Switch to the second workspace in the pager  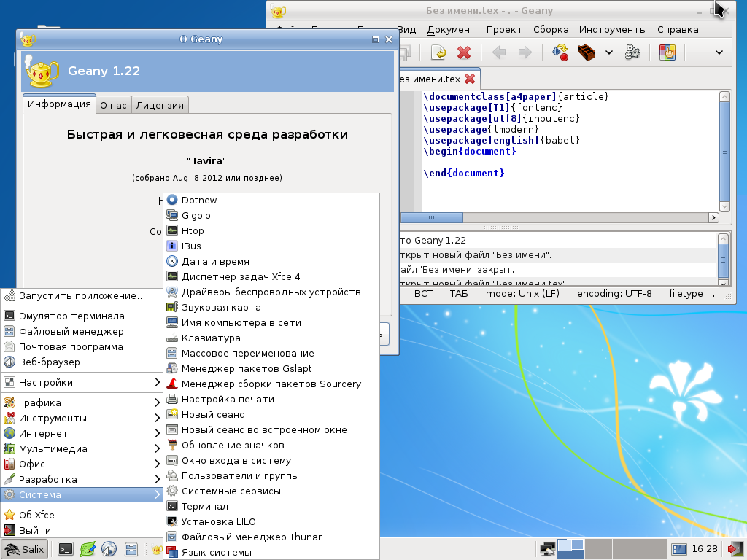coord(598,549)
